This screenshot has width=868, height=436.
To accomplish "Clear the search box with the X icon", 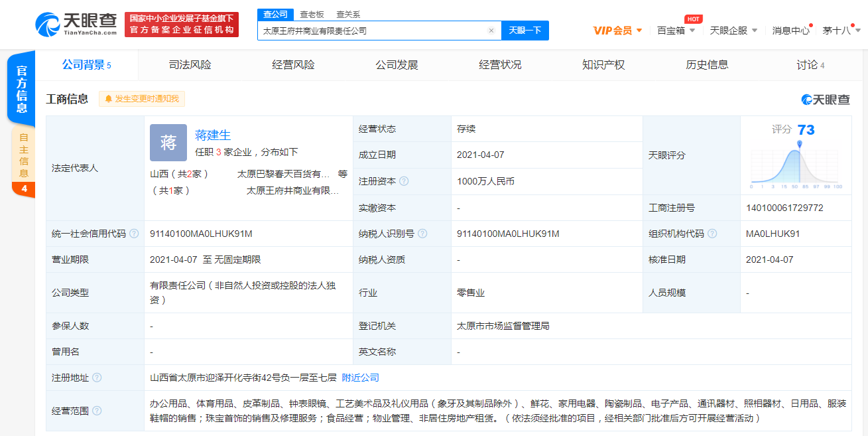I will click(x=491, y=31).
